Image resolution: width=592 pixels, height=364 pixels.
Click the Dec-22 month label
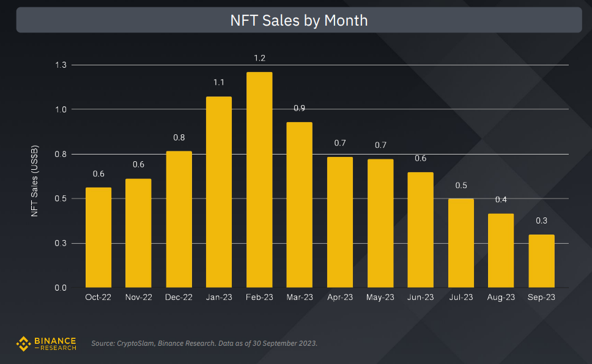click(x=178, y=297)
